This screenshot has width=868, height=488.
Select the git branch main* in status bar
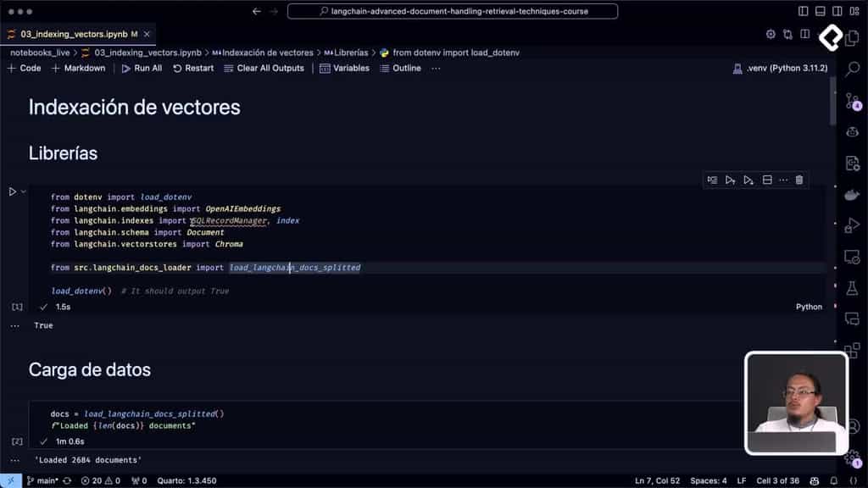[x=40, y=480]
